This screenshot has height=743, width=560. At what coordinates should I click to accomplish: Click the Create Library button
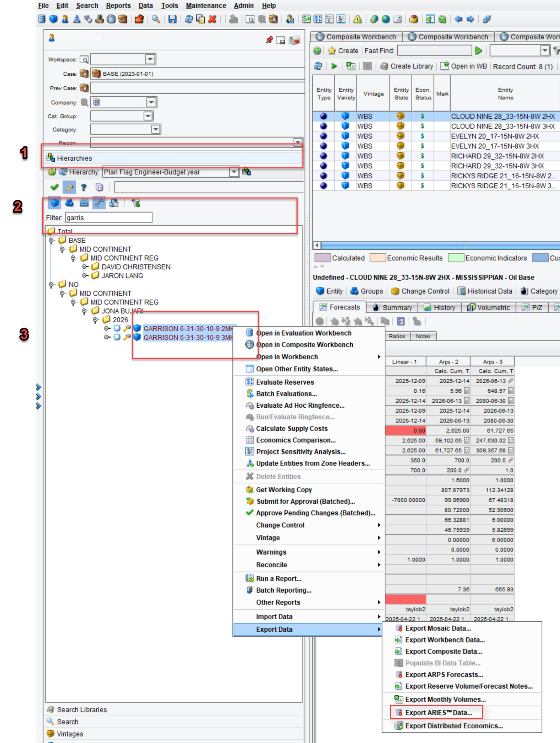407,66
